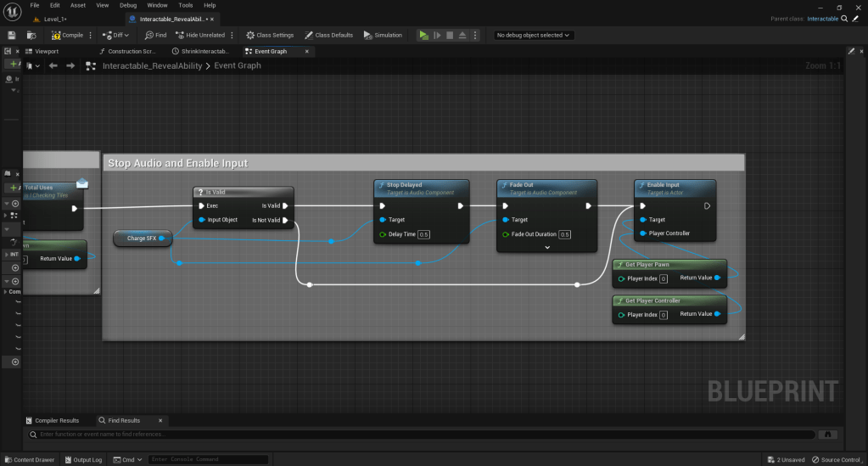Click the Delay Time value field
Screen dimensions: 868x466
[x=424, y=234]
